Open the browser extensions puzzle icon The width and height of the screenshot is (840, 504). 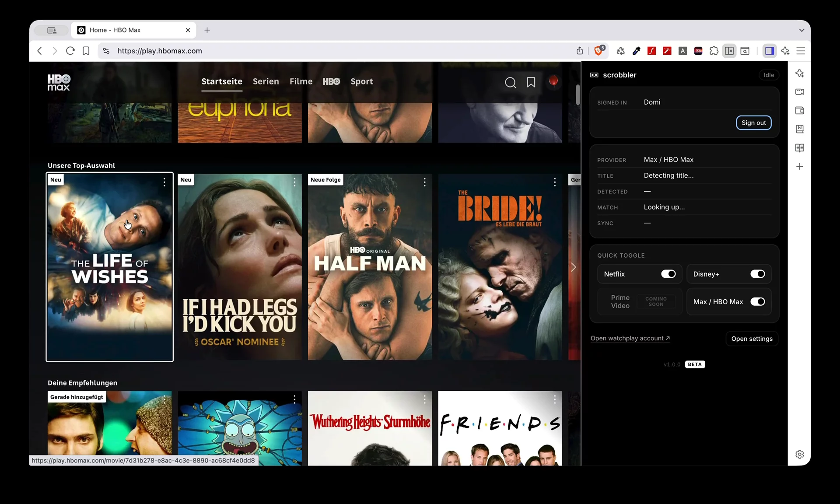coord(714,51)
